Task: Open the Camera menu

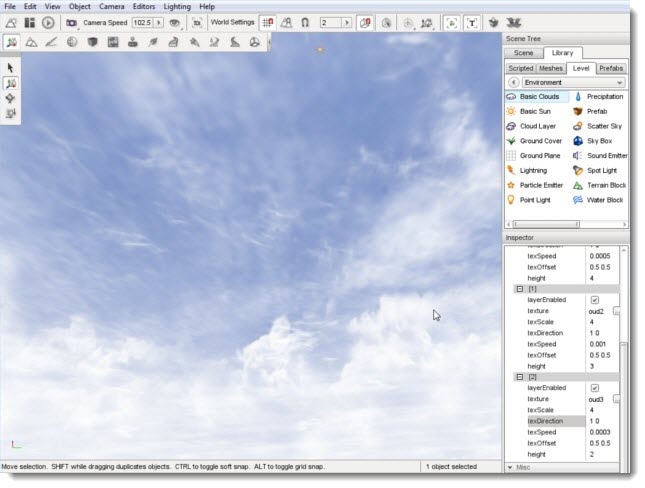Action: pyautogui.click(x=111, y=7)
